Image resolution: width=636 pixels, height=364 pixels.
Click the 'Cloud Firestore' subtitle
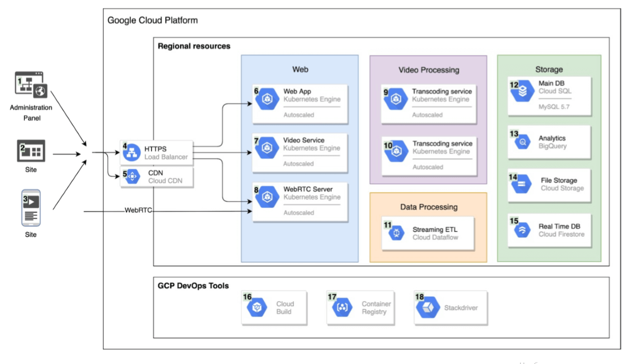pyautogui.click(x=561, y=234)
